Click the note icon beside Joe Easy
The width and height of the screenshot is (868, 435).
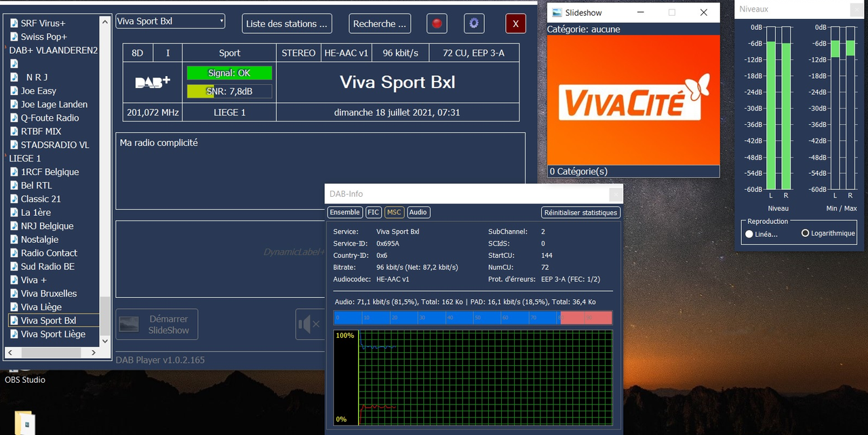[14, 91]
